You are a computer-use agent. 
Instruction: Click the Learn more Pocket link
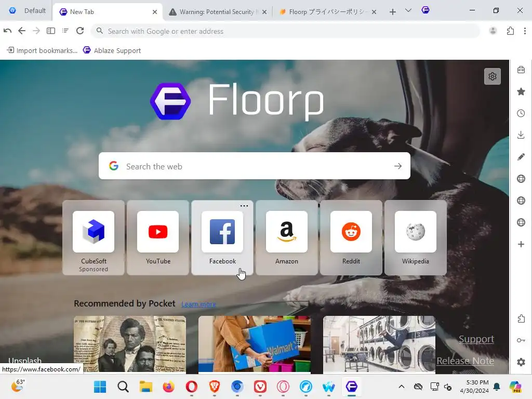198,304
